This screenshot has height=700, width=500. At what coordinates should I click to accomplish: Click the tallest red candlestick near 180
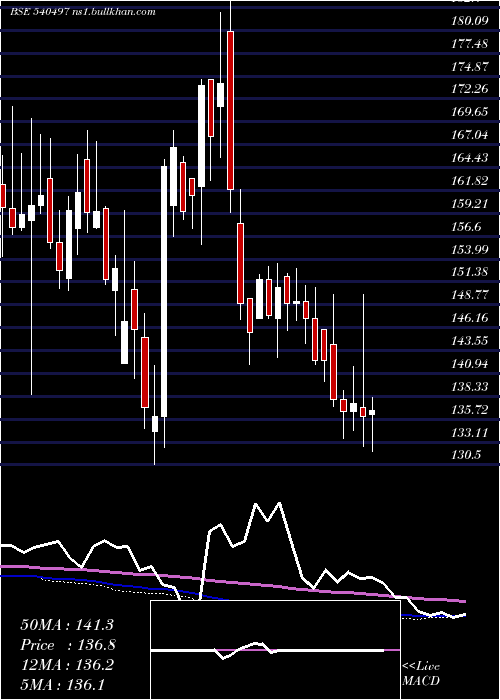tap(230, 110)
